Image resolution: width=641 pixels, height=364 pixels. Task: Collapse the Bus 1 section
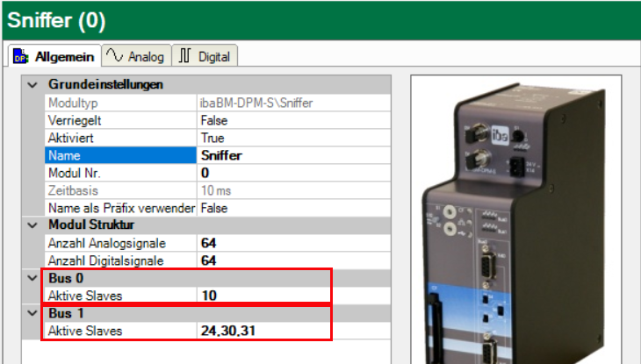click(33, 313)
